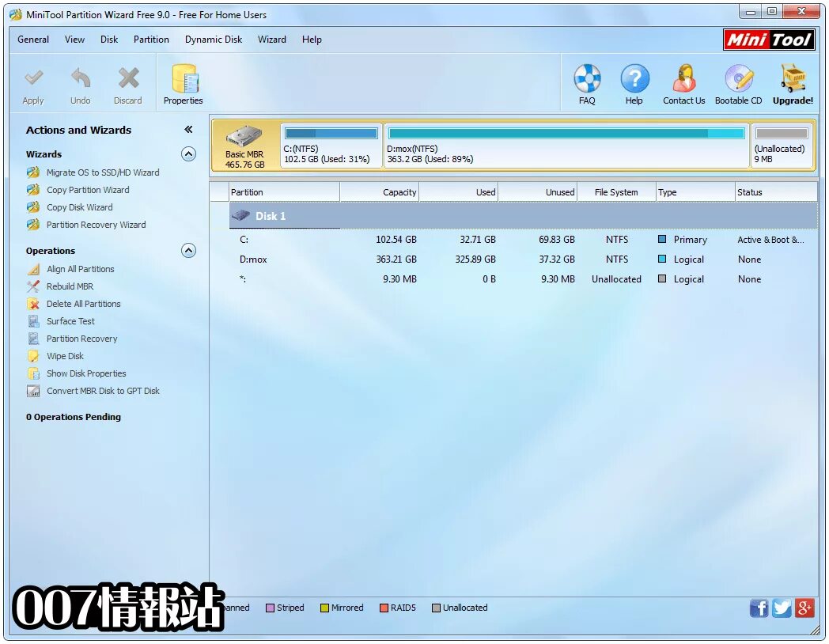This screenshot has width=829, height=644.
Task: Click the Copy Partition Wizard link
Action: (x=88, y=190)
